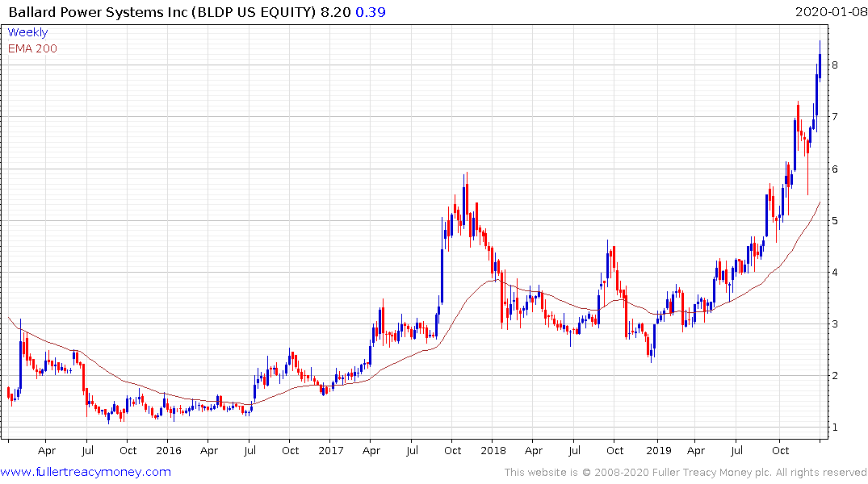Click the x-axis label 2019
Image resolution: width=868 pixels, height=484 pixels.
(x=659, y=450)
